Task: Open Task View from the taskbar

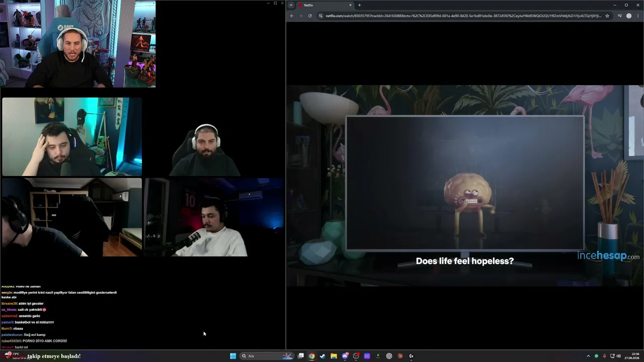Action: (301, 356)
